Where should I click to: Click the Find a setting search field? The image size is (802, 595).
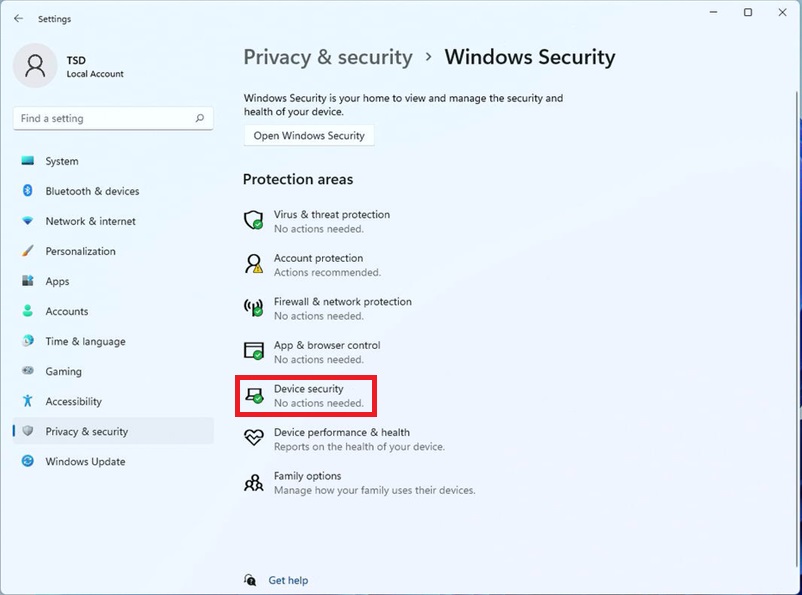[x=113, y=118]
